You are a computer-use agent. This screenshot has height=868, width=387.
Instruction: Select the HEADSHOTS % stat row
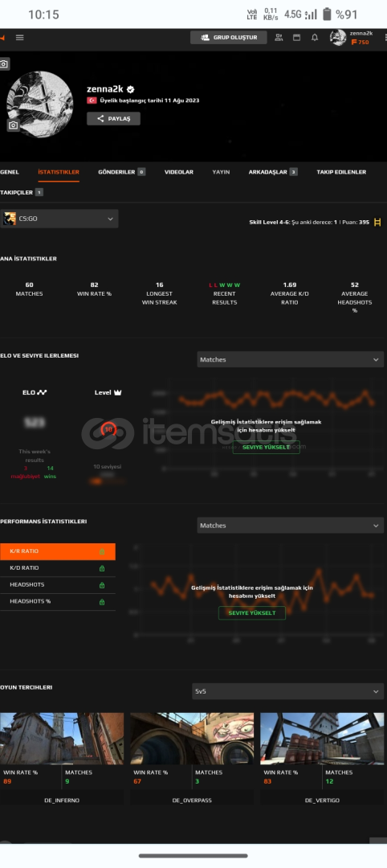58,602
